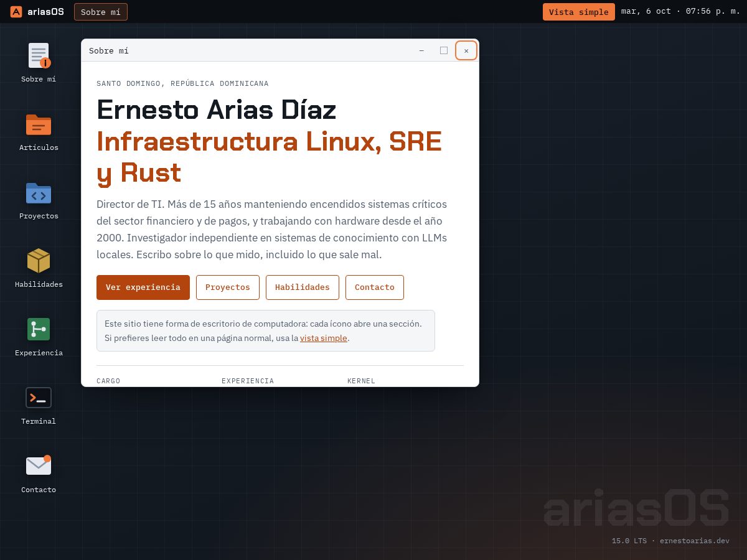Select the Sobre mí taskbar window button
The image size is (747, 560).
click(101, 12)
